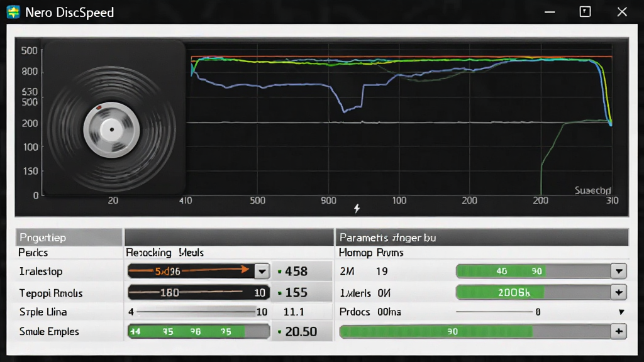Viewport: 644px width, 362px height.
Task: Click plus button on 2006k row
Action: point(619,293)
